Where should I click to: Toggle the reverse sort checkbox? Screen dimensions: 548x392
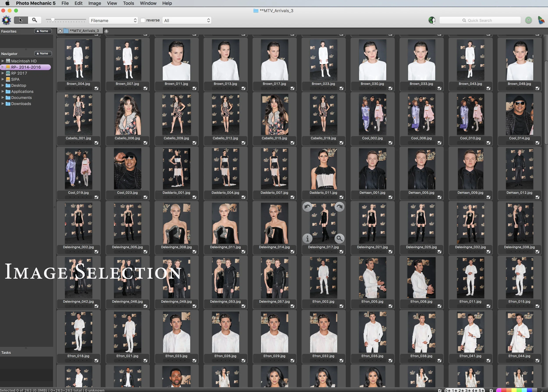143,20
